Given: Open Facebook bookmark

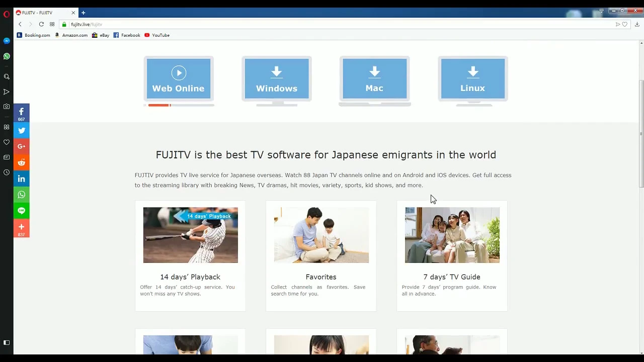Looking at the screenshot, I should tap(127, 35).
